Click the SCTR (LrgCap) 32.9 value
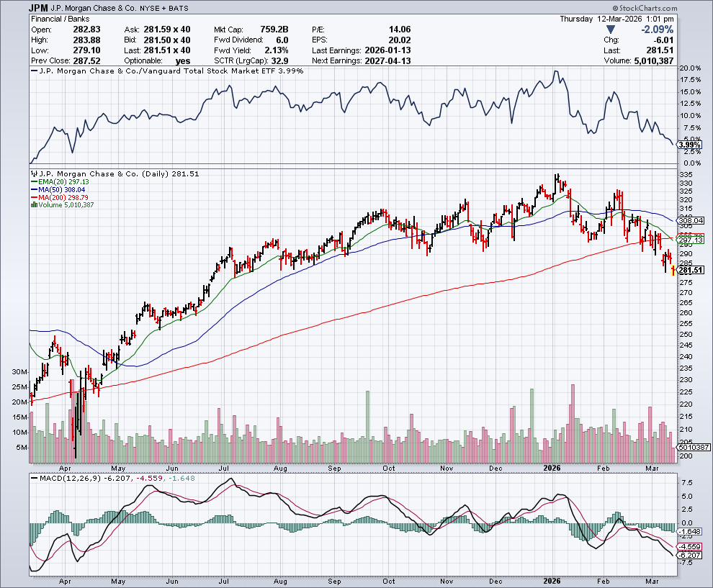This screenshot has width=713, height=588. (x=261, y=60)
